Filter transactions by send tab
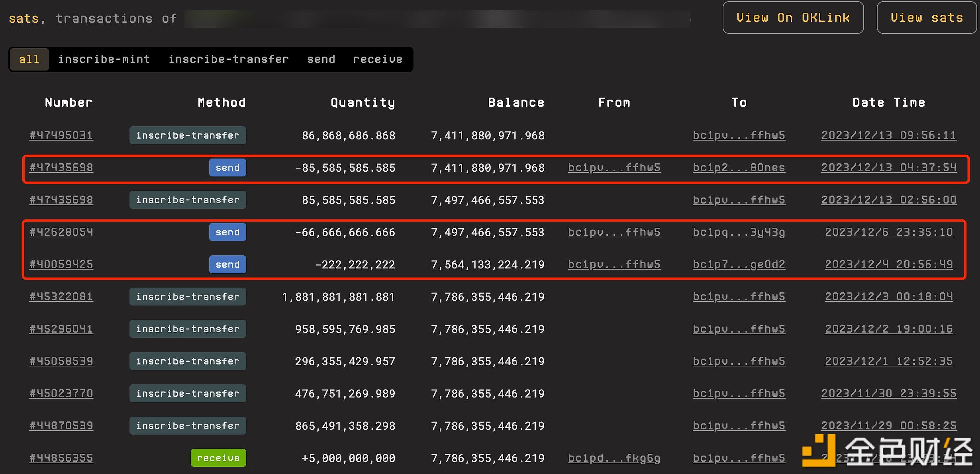 (x=321, y=59)
